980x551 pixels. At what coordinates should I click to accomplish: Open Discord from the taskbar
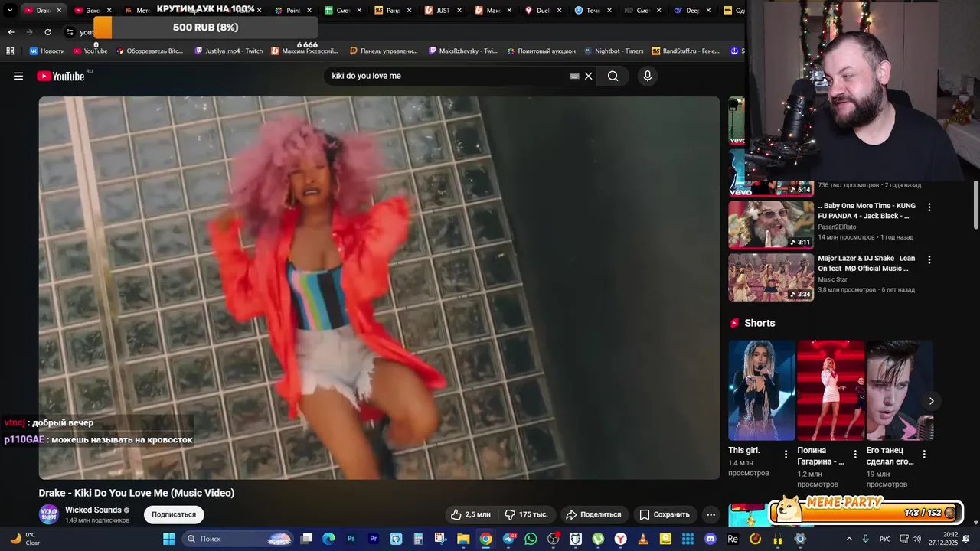point(710,539)
